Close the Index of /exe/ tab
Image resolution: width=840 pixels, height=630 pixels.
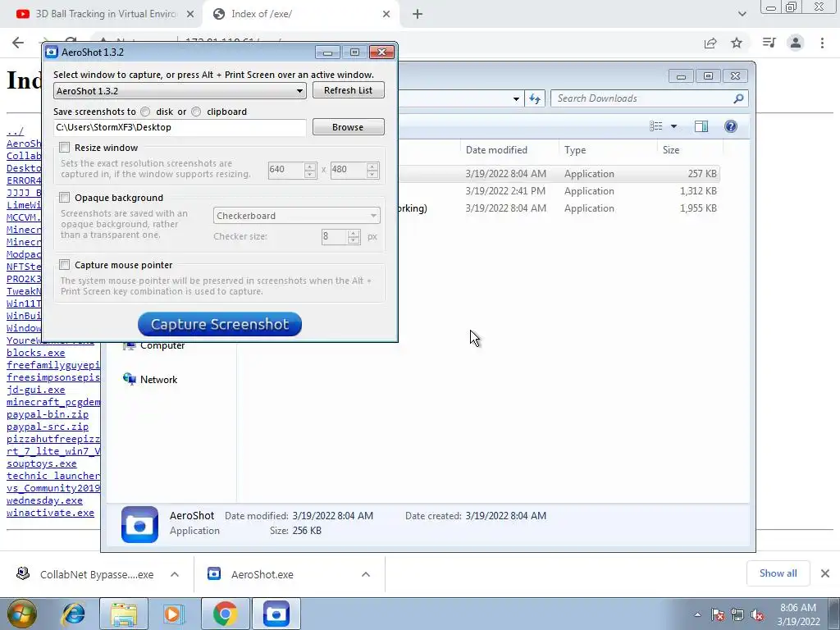point(386,15)
